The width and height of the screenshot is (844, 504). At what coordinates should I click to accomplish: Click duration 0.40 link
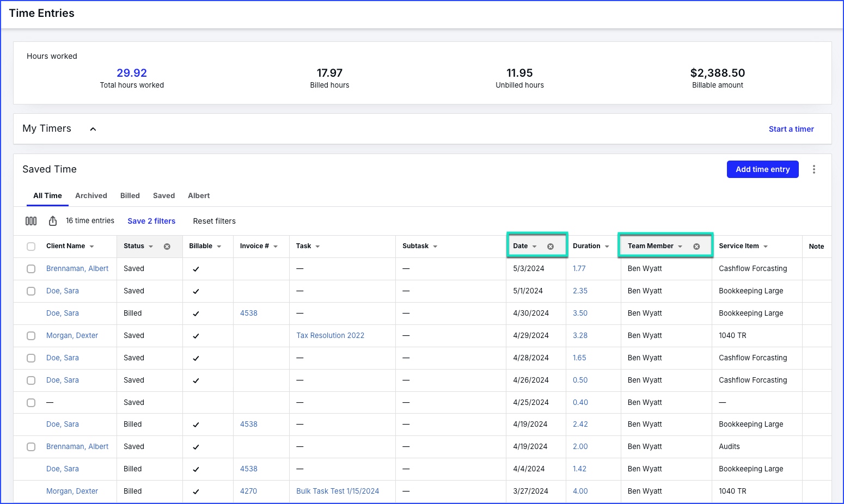pos(580,402)
